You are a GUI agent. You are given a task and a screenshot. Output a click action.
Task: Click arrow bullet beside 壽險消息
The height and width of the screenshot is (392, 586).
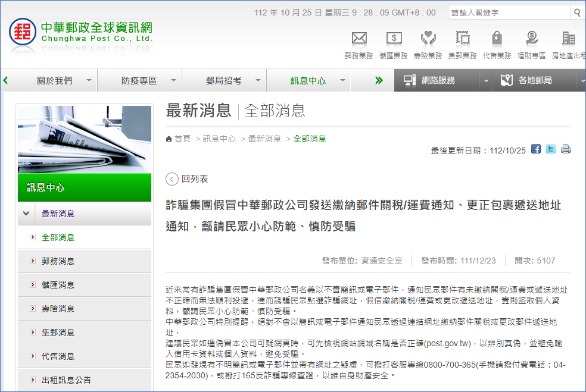click(33, 309)
